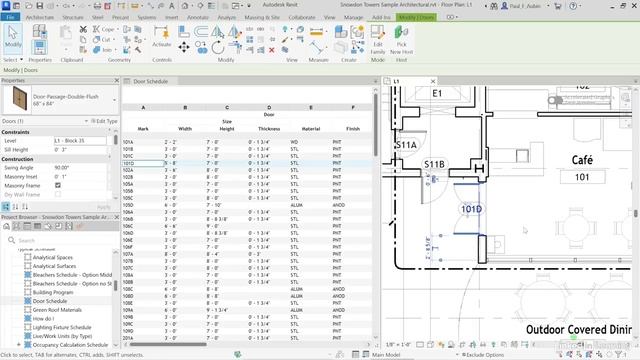Screen dimensions: 640x360
Task: Open the File tab
Action: click(x=10, y=17)
